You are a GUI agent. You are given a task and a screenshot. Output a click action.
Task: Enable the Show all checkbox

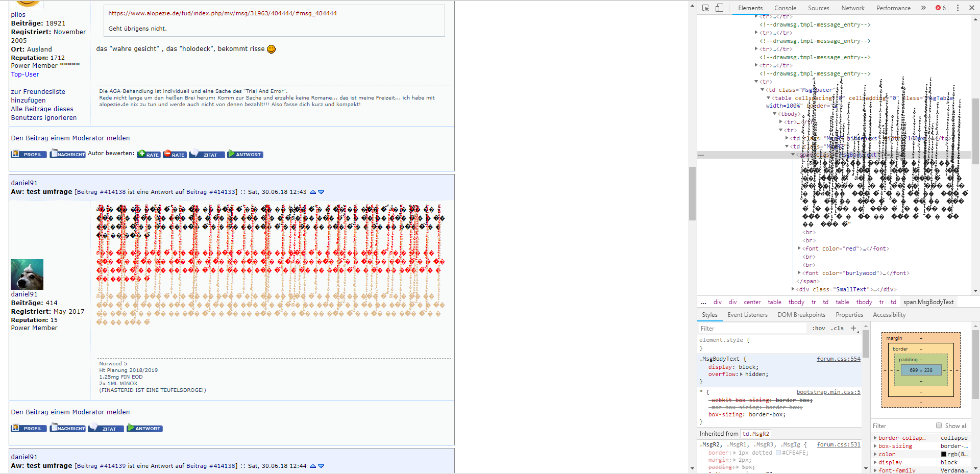pyautogui.click(x=939, y=426)
